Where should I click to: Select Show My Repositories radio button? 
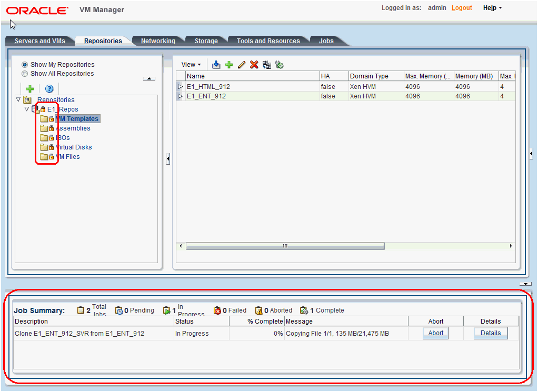[25, 65]
